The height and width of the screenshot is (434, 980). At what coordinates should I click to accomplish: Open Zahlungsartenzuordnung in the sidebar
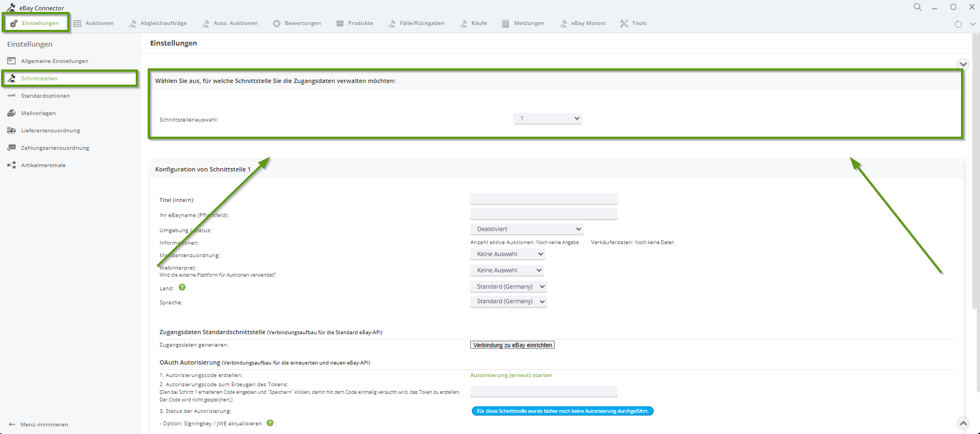[x=55, y=148]
